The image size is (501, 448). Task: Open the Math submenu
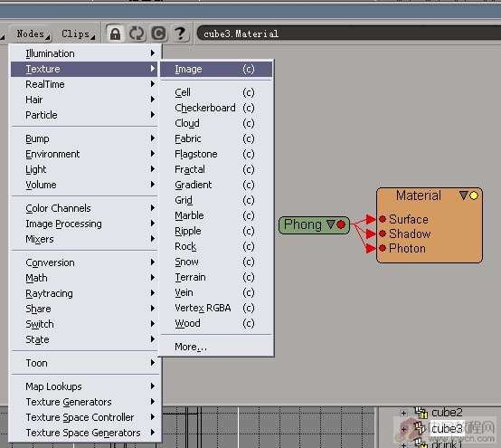coord(85,278)
